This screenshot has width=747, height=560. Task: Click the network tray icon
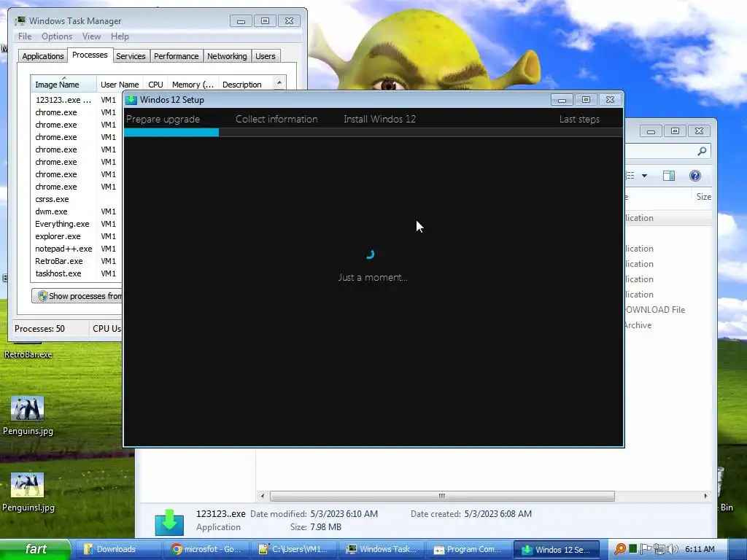[x=659, y=549]
